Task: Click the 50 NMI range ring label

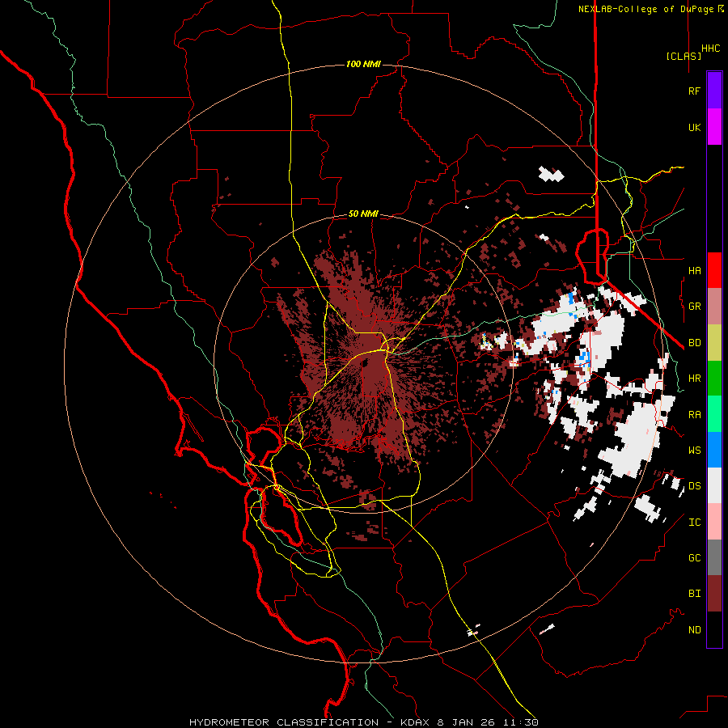Action: pos(363,214)
